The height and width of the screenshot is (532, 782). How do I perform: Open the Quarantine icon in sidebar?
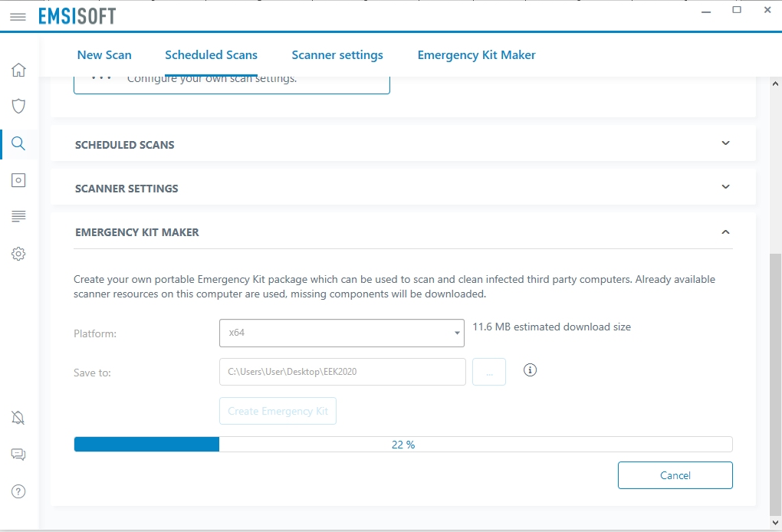18,180
